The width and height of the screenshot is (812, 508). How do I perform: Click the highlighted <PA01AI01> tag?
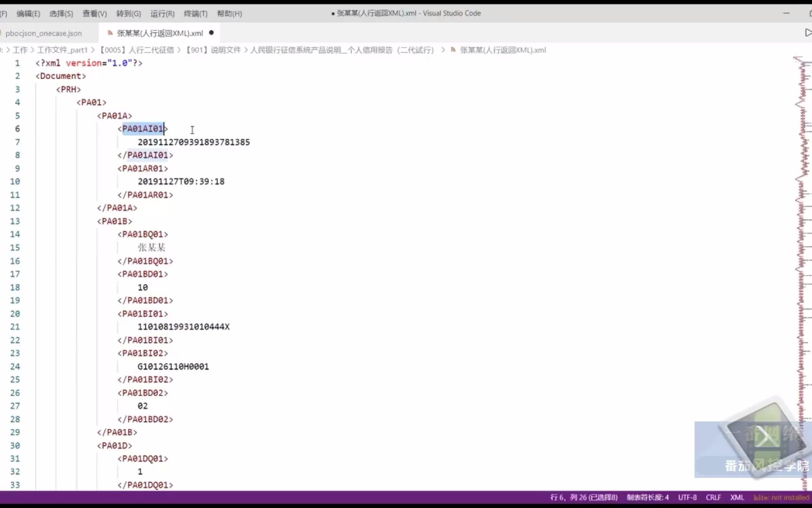click(x=143, y=129)
